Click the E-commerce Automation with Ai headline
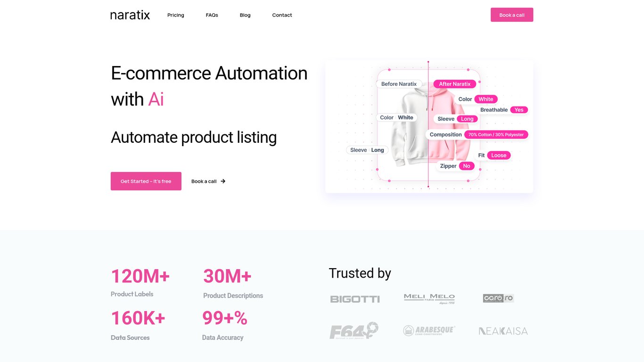Viewport: 644px width, 362px height. 209,86
